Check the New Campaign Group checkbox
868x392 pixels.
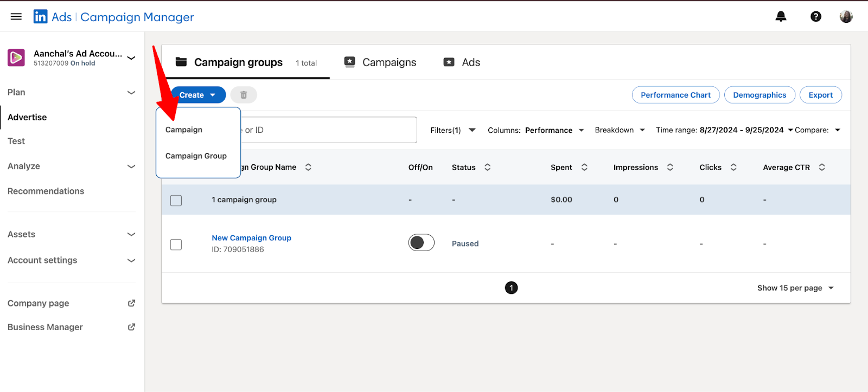pyautogui.click(x=176, y=245)
